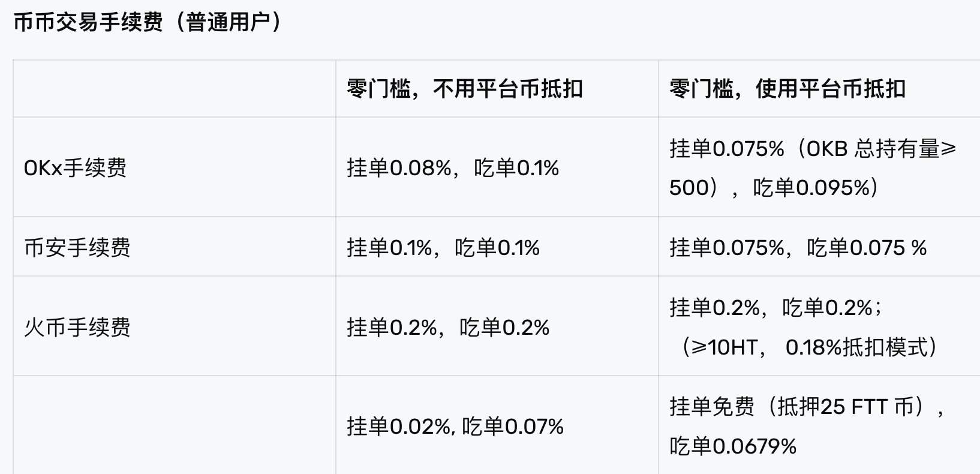Select the 挂单0.08%，吃单0.1% cell
This screenshot has height=474, width=980.
[453, 167]
